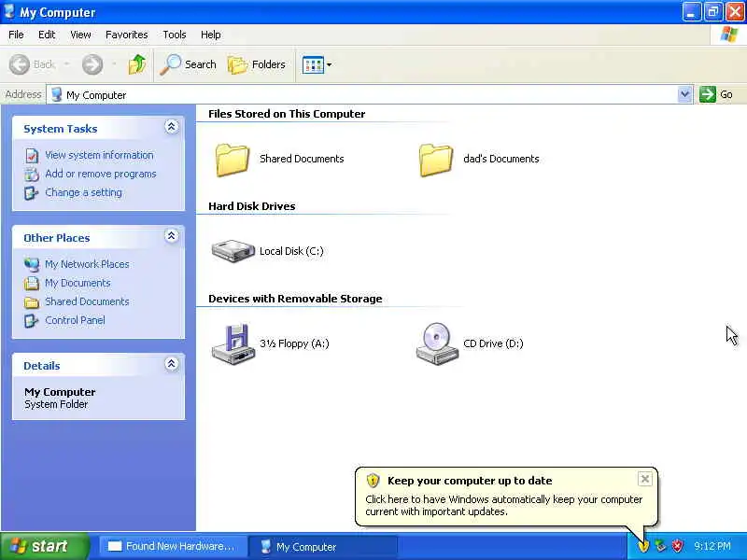747x560 pixels.
Task: Open the Start menu
Action: 44,546
